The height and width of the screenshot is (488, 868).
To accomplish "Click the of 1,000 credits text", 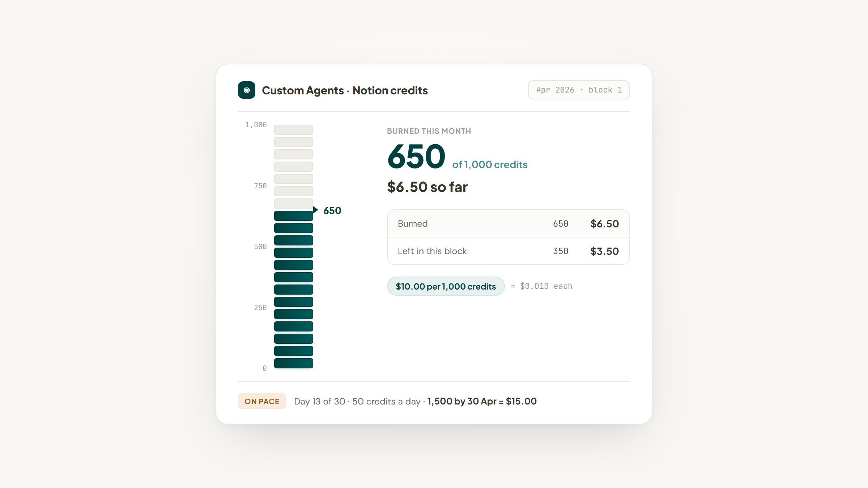I will click(490, 165).
